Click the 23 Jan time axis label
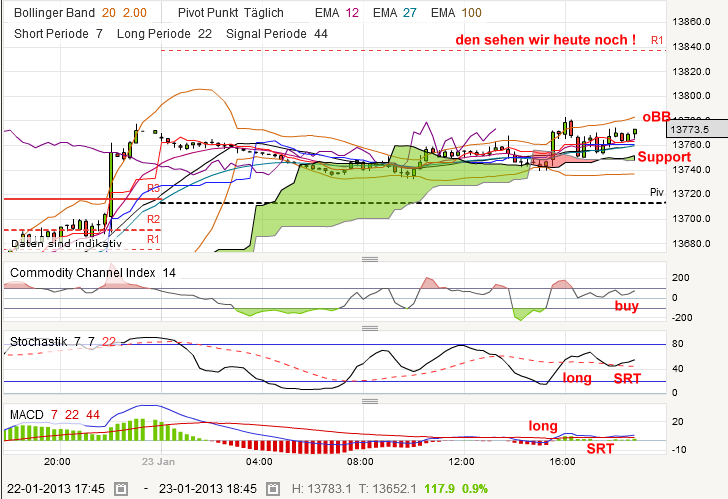The width and height of the screenshot is (728, 499). click(158, 461)
